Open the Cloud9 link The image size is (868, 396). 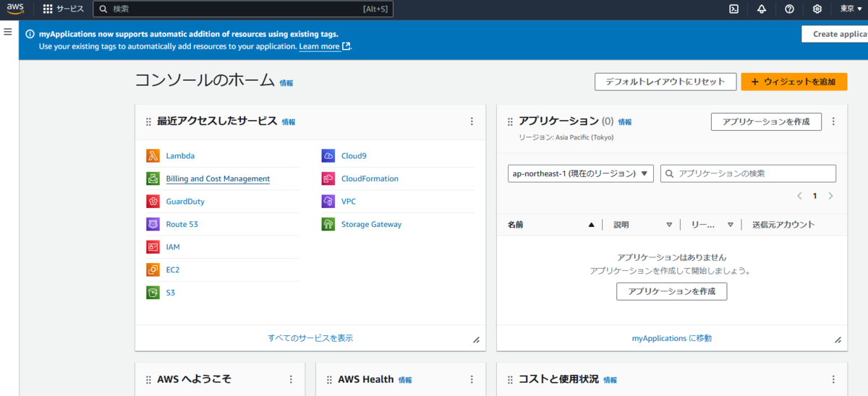[354, 155]
